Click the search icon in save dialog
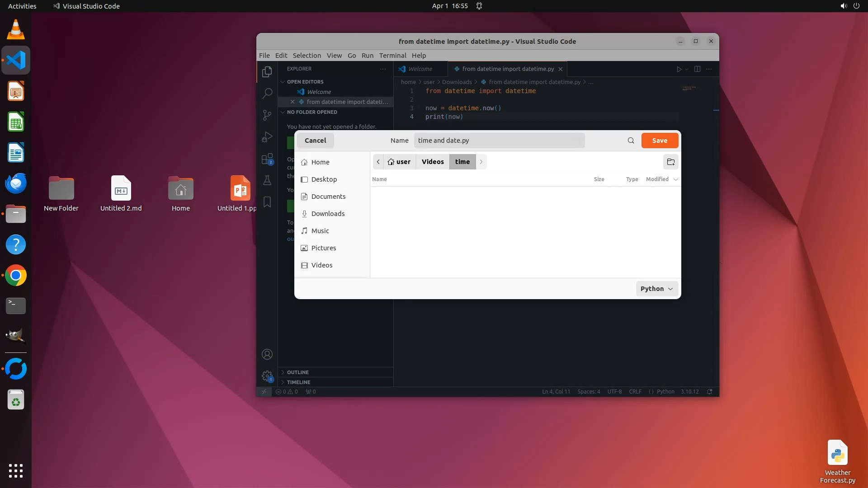This screenshot has height=488, width=868. [631, 141]
